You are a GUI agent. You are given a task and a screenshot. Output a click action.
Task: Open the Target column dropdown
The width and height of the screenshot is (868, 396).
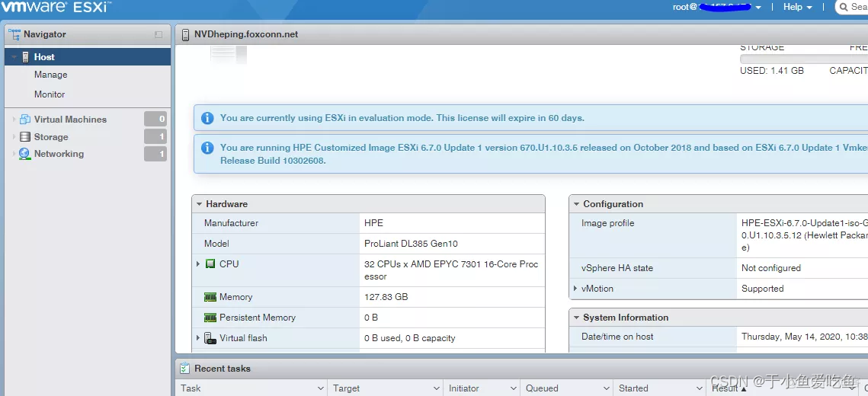pos(436,388)
